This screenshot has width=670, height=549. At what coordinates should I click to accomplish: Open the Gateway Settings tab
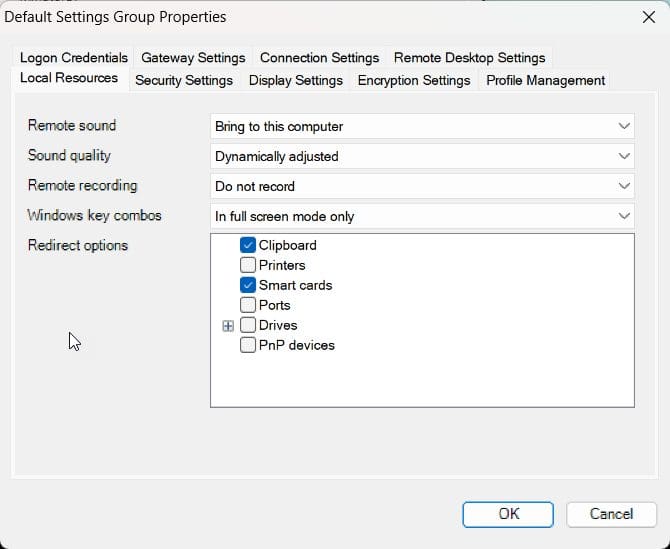(193, 58)
